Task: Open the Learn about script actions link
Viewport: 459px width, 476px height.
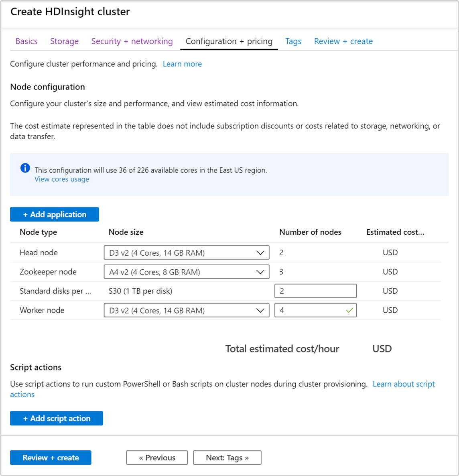Action: 403,384
